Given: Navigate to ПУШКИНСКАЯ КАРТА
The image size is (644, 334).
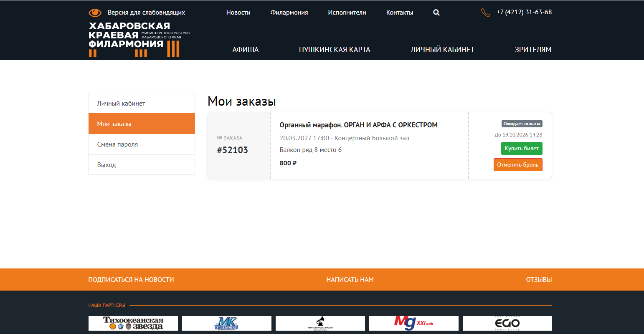Looking at the screenshot, I should (x=335, y=50).
